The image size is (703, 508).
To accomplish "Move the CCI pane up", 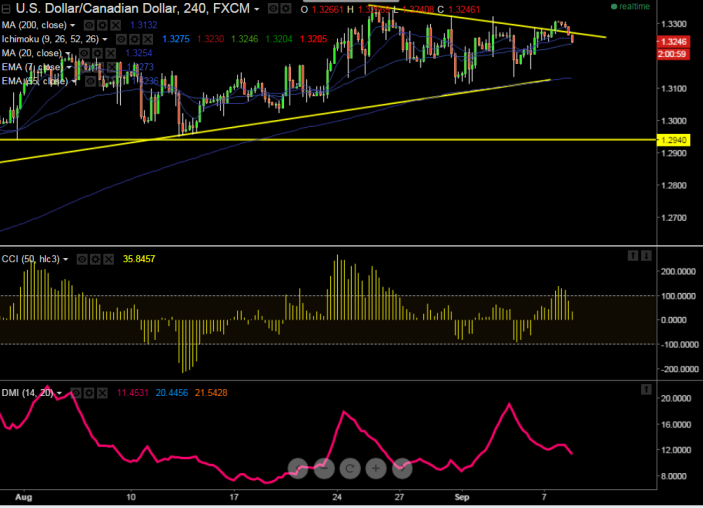I will 633,256.
